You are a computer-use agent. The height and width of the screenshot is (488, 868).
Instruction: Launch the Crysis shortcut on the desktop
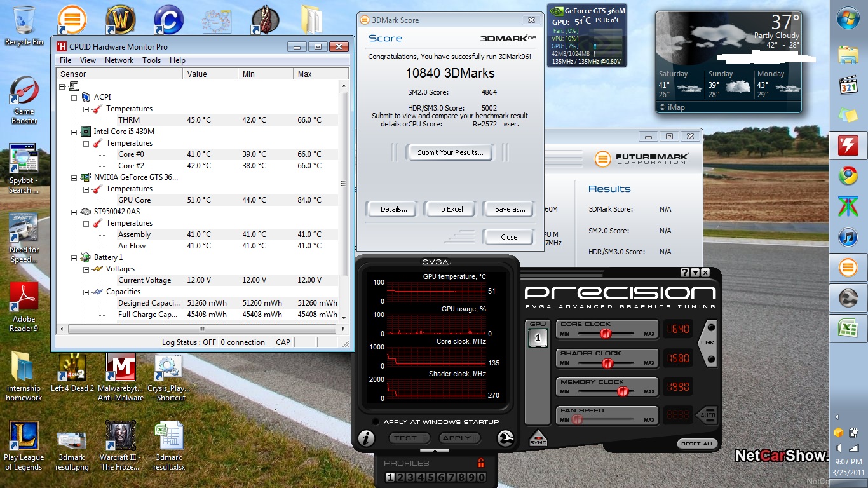point(168,377)
